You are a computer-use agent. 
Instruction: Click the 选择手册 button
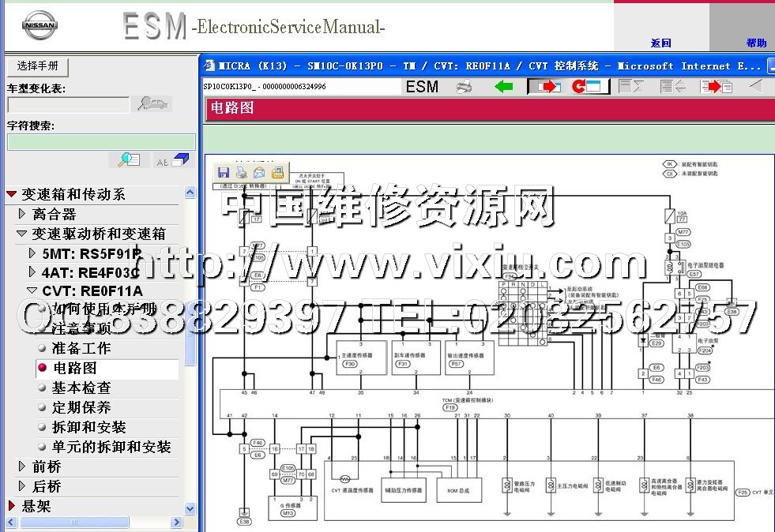[38, 66]
